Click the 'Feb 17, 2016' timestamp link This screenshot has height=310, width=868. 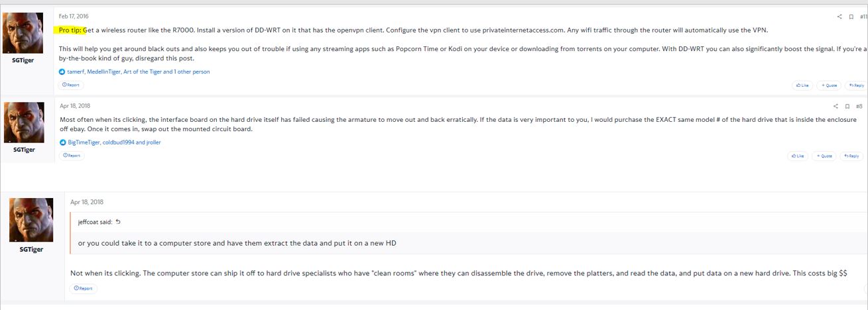[73, 16]
